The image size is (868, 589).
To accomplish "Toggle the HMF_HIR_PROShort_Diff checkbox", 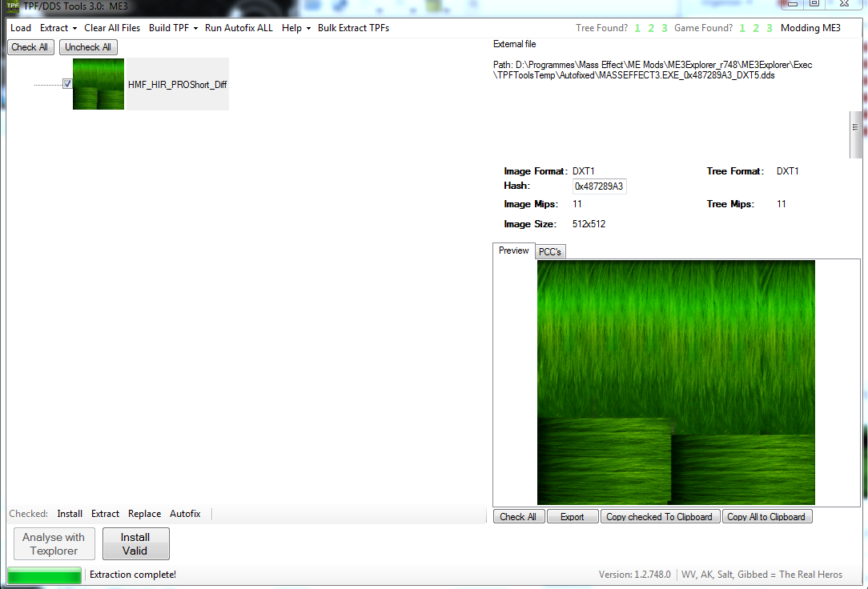I will coord(67,84).
